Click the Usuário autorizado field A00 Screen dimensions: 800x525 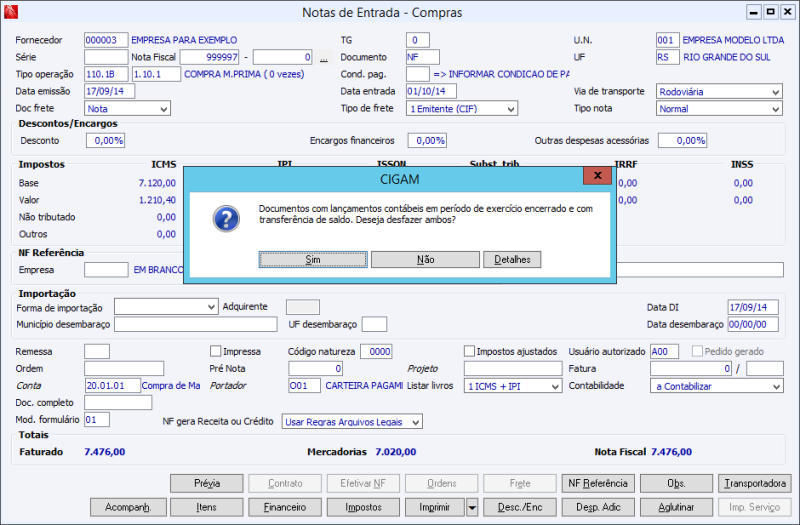coord(664,352)
